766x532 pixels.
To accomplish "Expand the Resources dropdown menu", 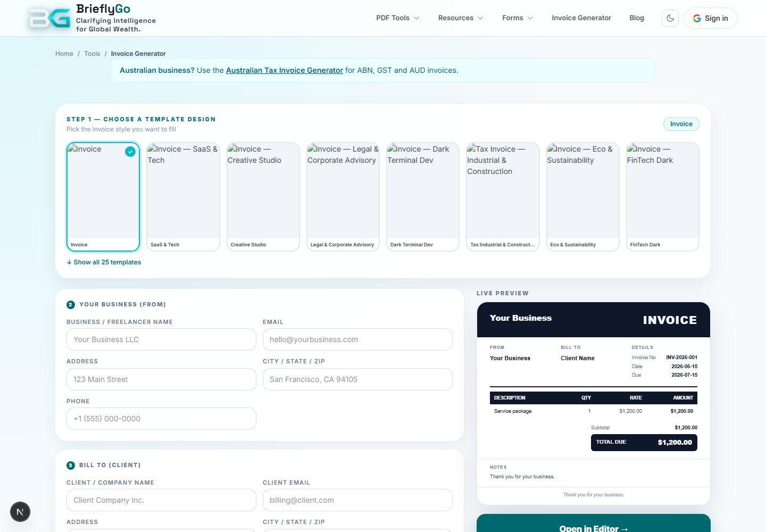I will coord(461,18).
